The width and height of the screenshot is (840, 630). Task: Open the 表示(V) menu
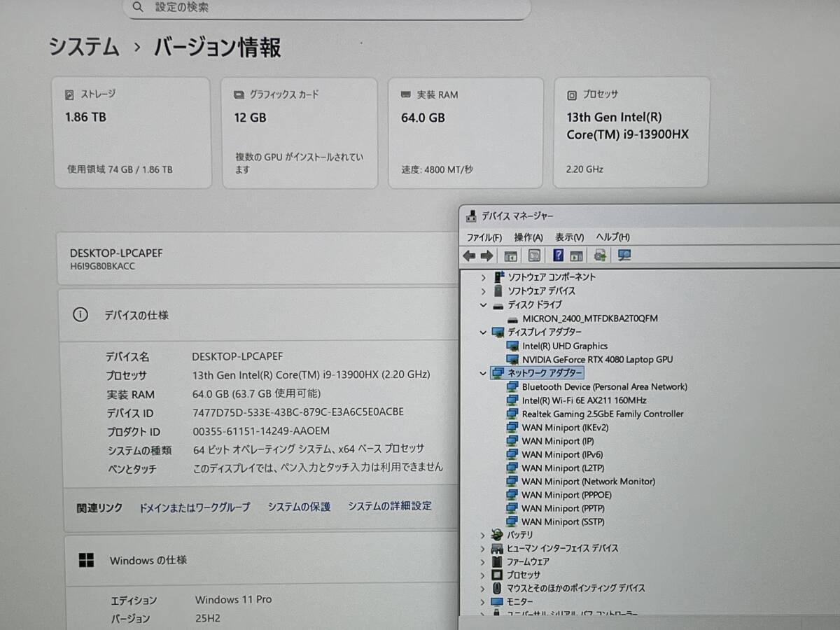coord(570,237)
